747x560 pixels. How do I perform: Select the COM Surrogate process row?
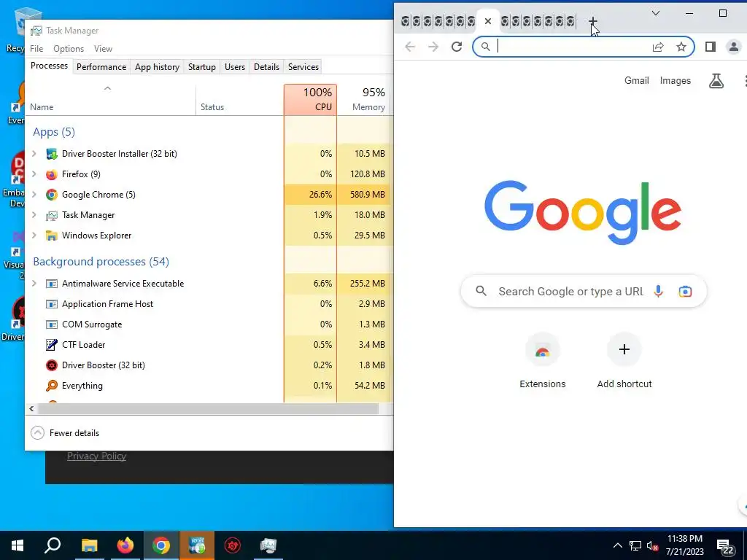(x=209, y=324)
